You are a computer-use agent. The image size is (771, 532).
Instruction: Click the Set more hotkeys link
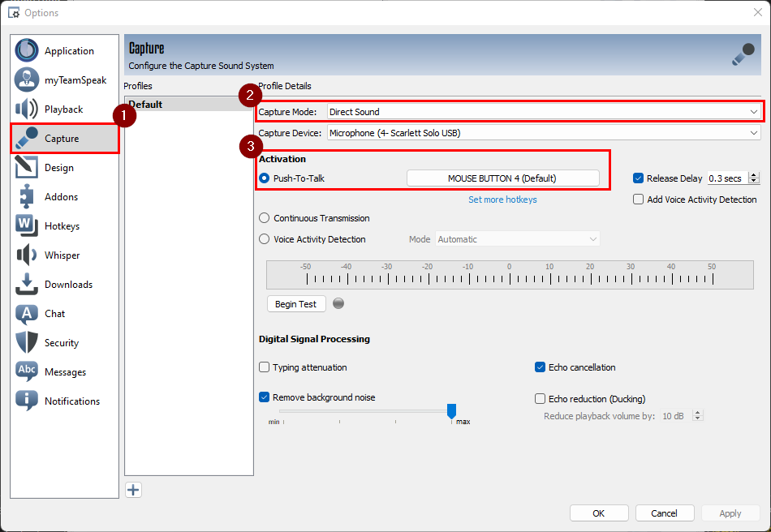(x=502, y=199)
